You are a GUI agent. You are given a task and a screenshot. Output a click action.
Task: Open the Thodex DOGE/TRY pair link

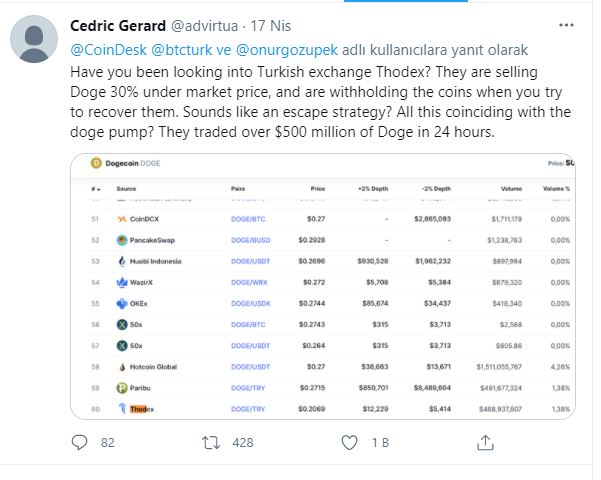pyautogui.click(x=248, y=409)
